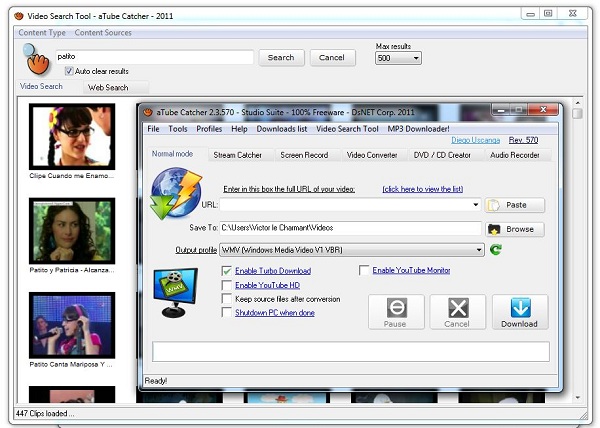600x428 pixels.
Task: Click the Output profile link label
Action: (x=196, y=250)
